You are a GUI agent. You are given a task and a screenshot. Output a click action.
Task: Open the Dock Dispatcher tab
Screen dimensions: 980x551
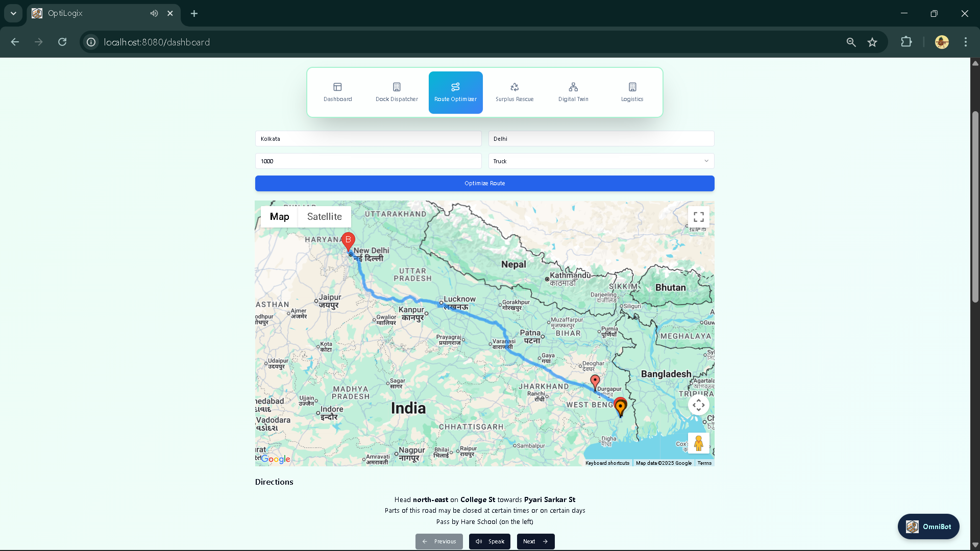[x=397, y=92]
